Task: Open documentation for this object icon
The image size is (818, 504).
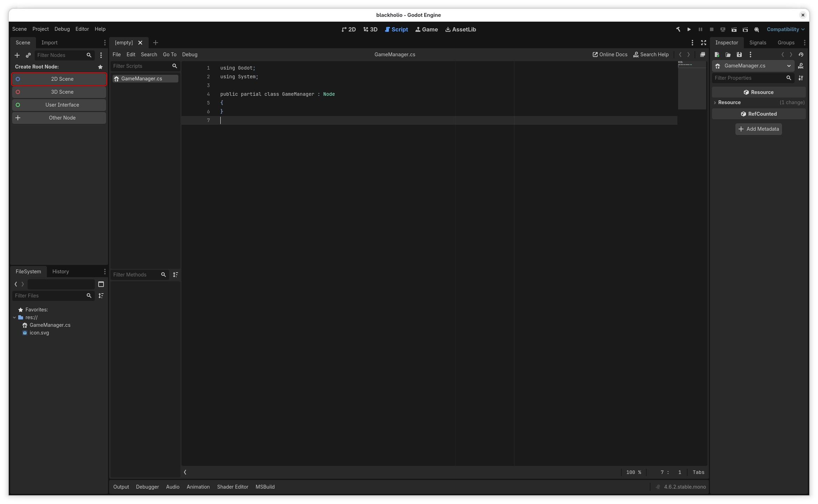Action: pos(801,66)
